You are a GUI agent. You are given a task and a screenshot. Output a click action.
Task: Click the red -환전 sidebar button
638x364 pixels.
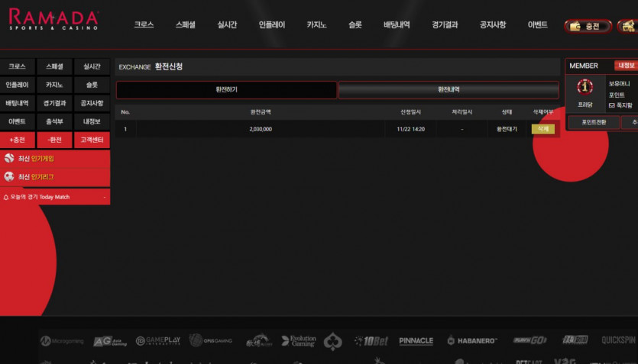(x=54, y=140)
